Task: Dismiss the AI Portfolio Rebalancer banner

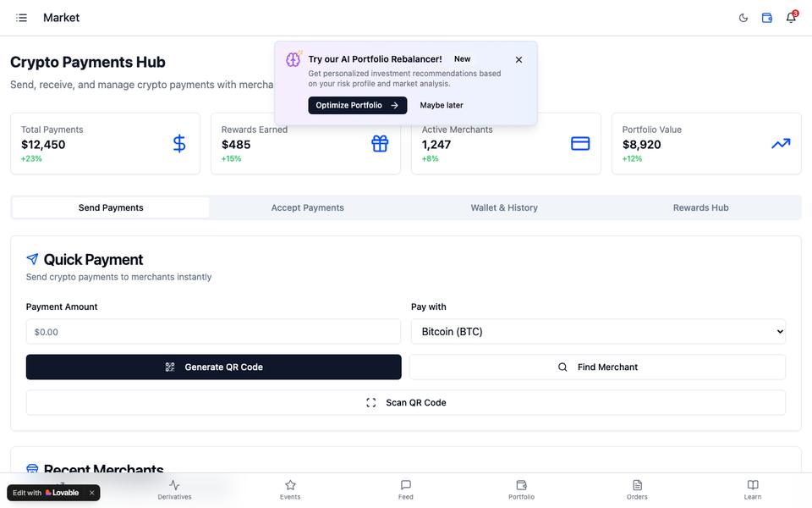Action: coord(518,59)
